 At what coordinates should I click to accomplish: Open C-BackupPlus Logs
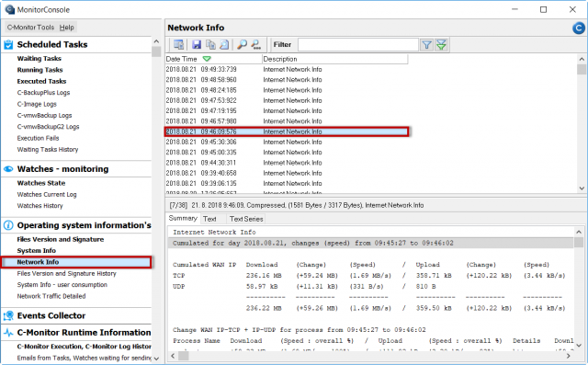click(x=43, y=93)
